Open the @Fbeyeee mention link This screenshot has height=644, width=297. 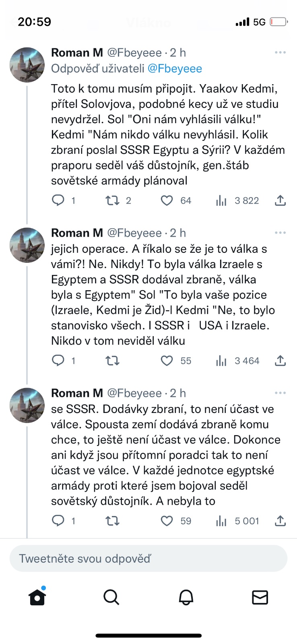[175, 69]
